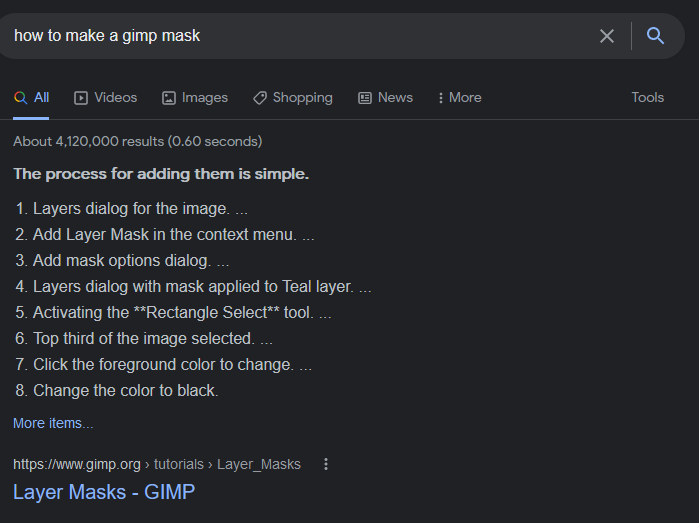Click step "Top third of the image selected."

click(144, 338)
